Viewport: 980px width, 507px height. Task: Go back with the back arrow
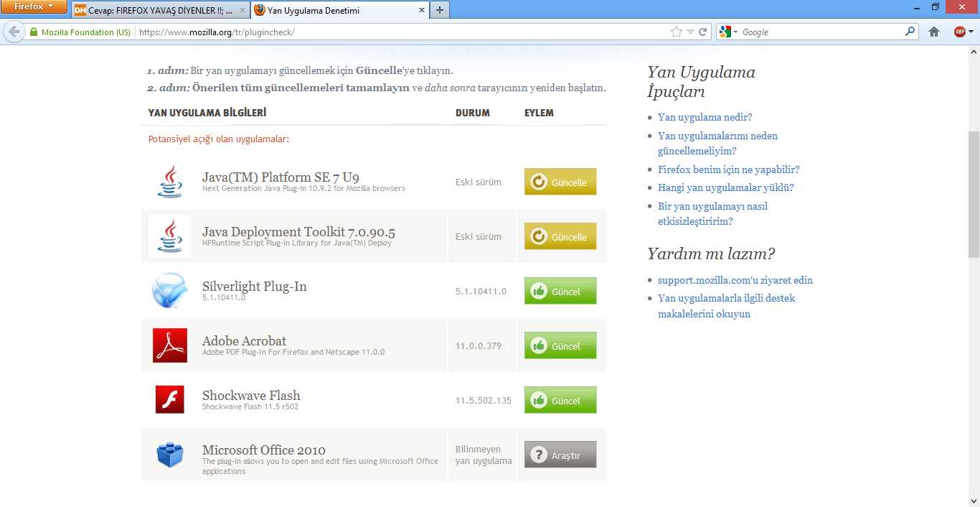point(13,32)
